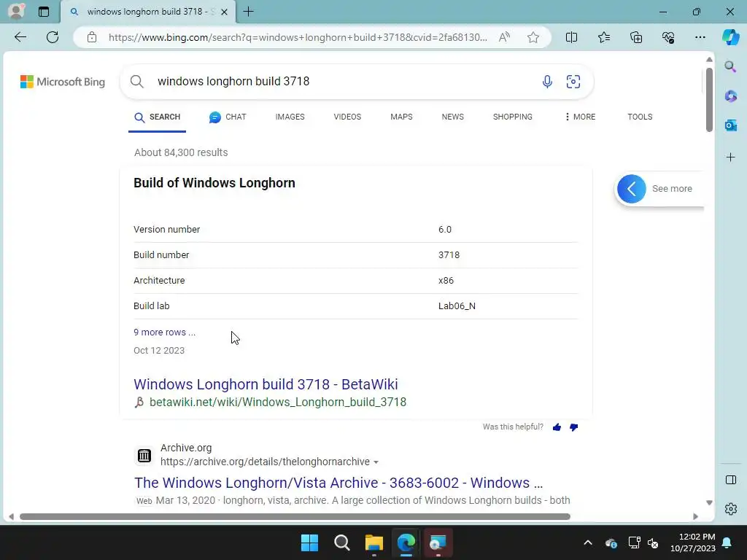Expand the More menu
Screen dimensions: 747x560
[580, 117]
